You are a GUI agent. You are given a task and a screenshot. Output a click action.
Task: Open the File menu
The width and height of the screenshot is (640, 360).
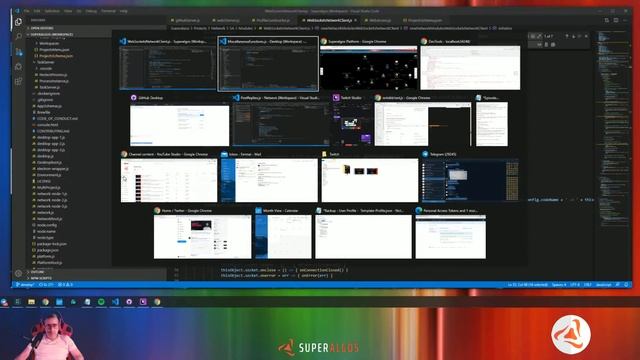click(27, 11)
